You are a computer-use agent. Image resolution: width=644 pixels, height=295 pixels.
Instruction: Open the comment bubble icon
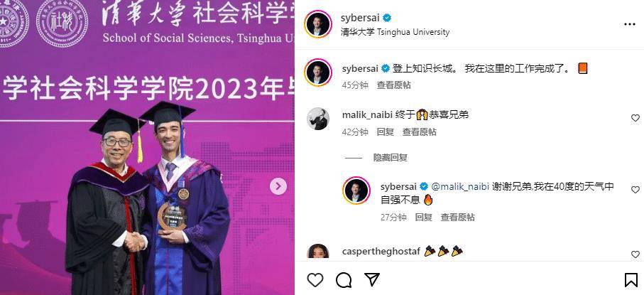(x=344, y=280)
